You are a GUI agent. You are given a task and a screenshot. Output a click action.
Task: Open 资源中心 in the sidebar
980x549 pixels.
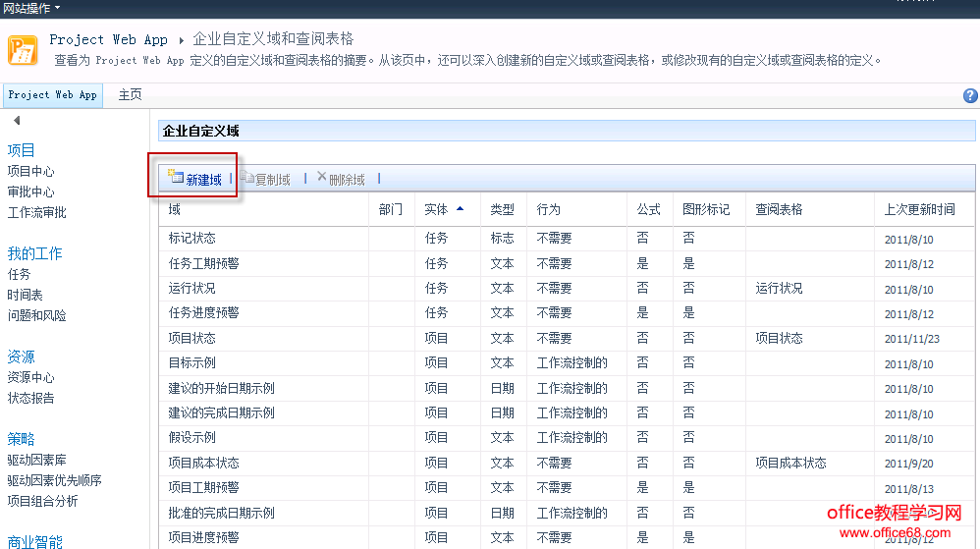[30, 377]
